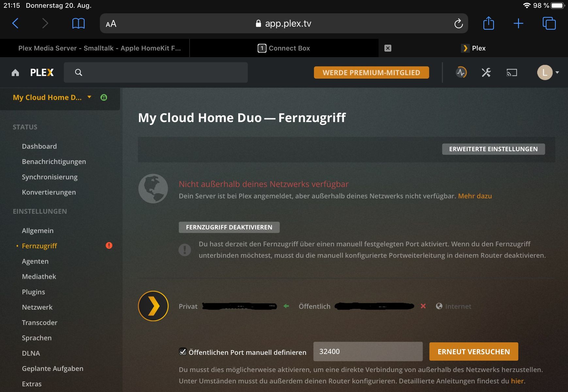Reload the page in Safari
The image size is (568, 392).
point(458,24)
